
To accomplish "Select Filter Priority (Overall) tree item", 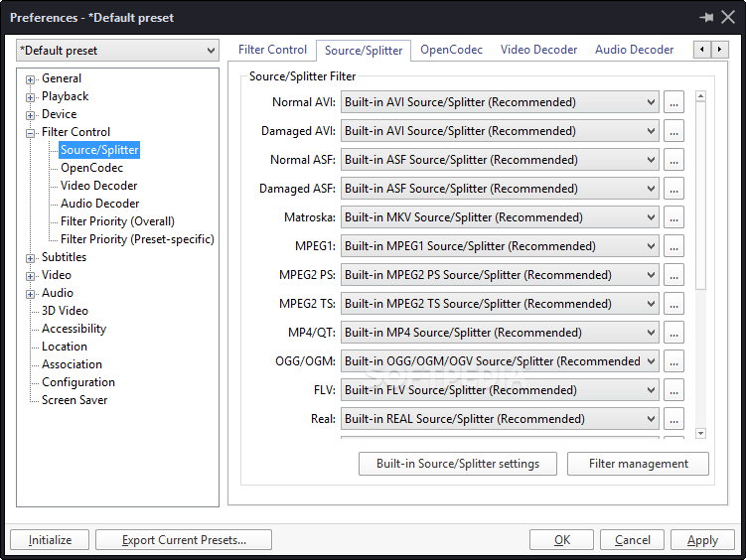I will click(x=117, y=221).
